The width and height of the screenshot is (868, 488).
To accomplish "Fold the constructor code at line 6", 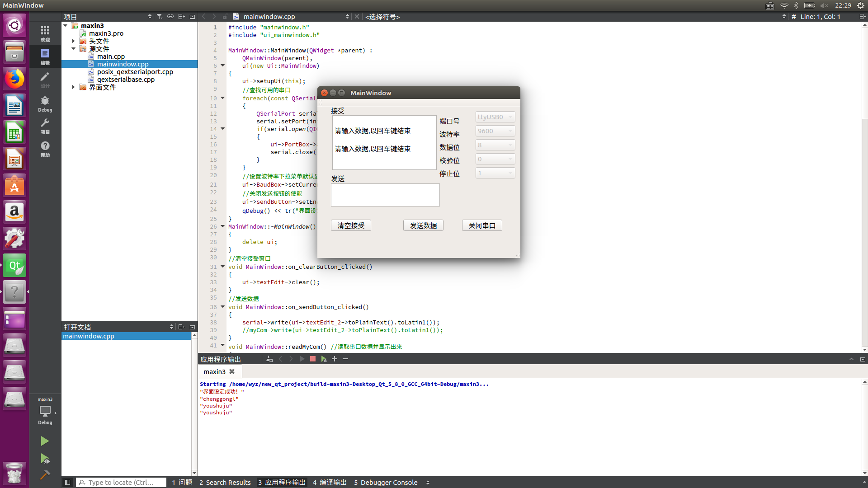I will [x=222, y=66].
